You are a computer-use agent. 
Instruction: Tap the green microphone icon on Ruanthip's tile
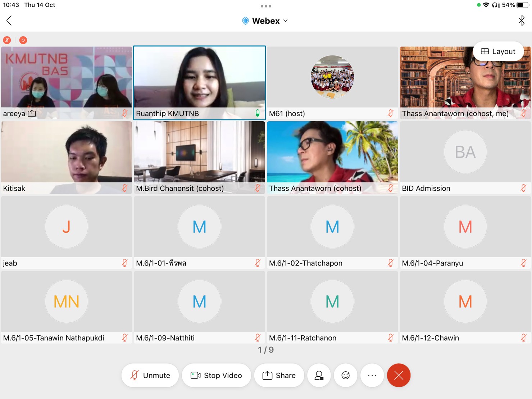[258, 114]
